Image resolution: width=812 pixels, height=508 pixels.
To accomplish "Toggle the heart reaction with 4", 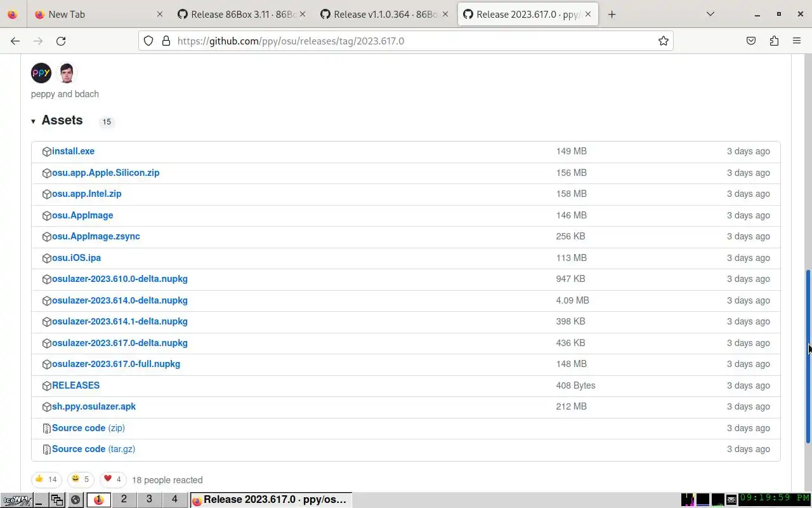I will point(112,479).
